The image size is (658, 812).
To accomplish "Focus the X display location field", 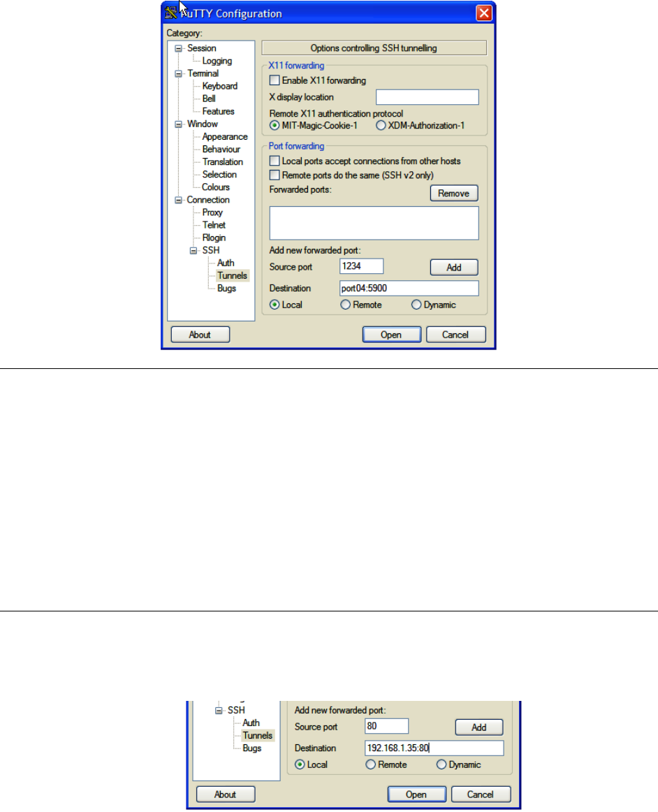I will click(427, 97).
